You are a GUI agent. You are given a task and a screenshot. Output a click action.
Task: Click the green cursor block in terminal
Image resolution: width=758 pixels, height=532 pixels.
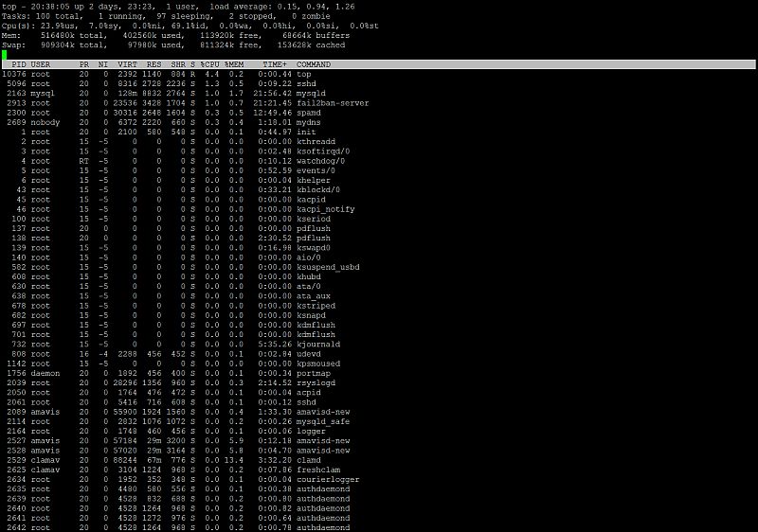5,54
